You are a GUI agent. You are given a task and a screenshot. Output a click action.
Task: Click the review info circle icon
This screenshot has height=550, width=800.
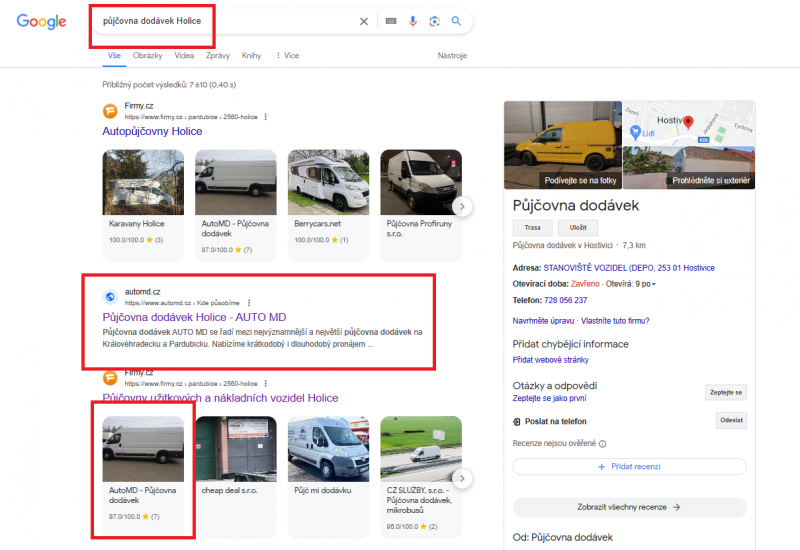pos(603,444)
